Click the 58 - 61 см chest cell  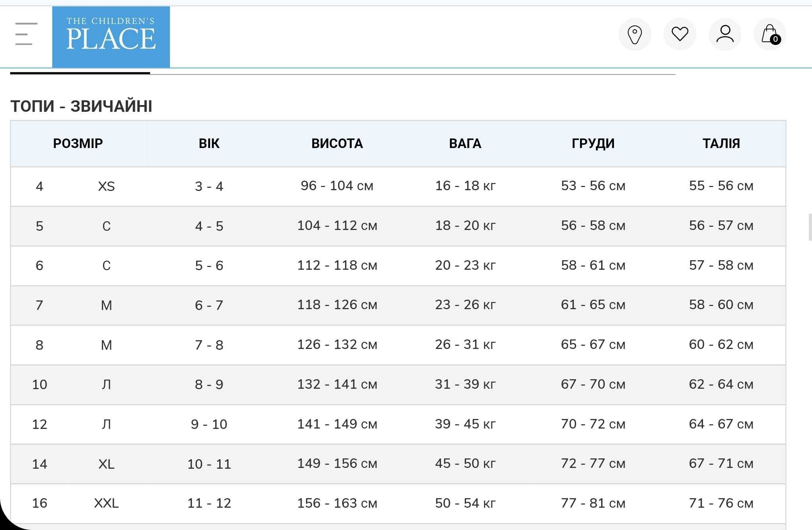pos(593,265)
